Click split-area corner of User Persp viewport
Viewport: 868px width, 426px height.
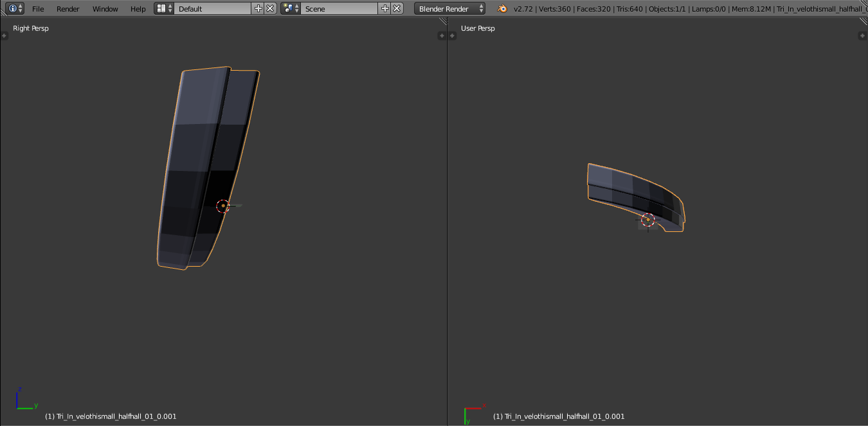tap(863, 21)
